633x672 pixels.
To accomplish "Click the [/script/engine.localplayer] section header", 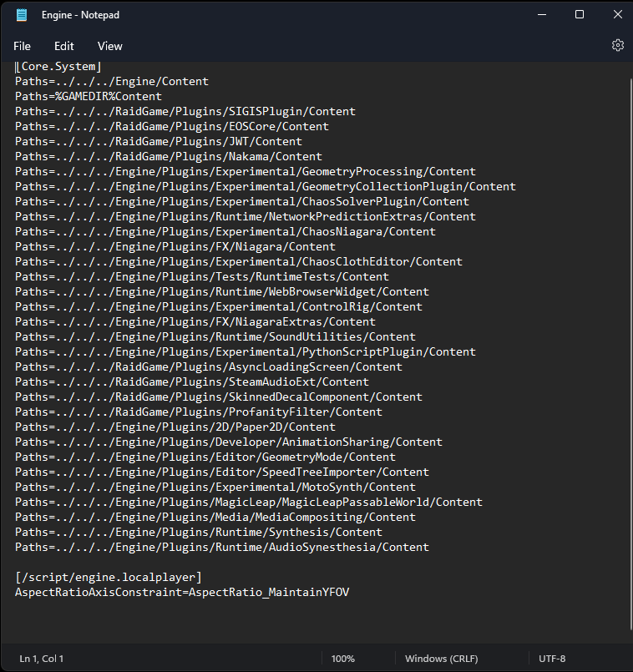I will coord(109,578).
